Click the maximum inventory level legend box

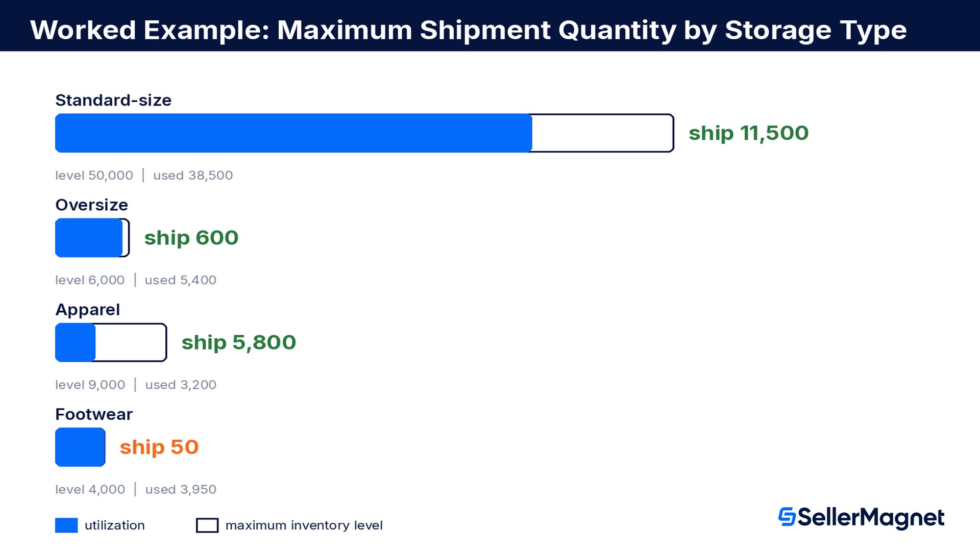207,525
